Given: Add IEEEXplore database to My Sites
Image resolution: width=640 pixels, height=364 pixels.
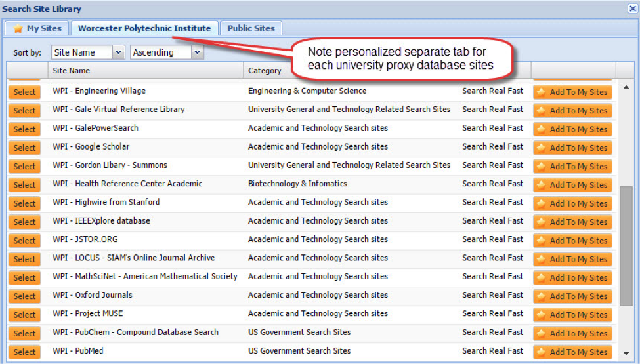Looking at the screenshot, I should tap(572, 222).
